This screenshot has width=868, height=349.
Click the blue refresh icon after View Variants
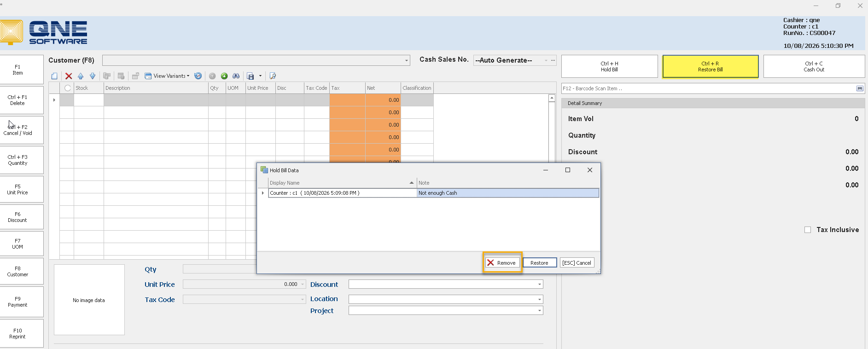(x=198, y=76)
